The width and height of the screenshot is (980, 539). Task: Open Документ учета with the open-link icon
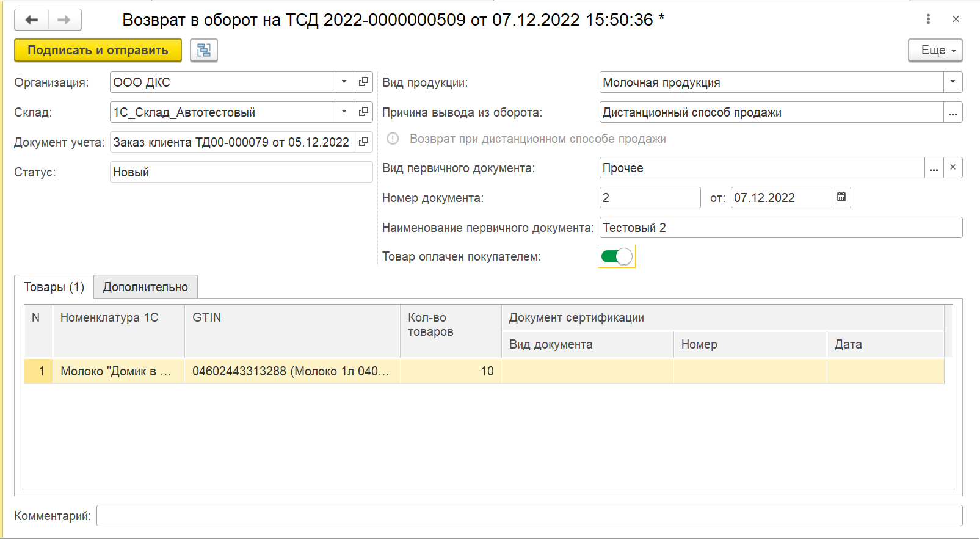[363, 142]
